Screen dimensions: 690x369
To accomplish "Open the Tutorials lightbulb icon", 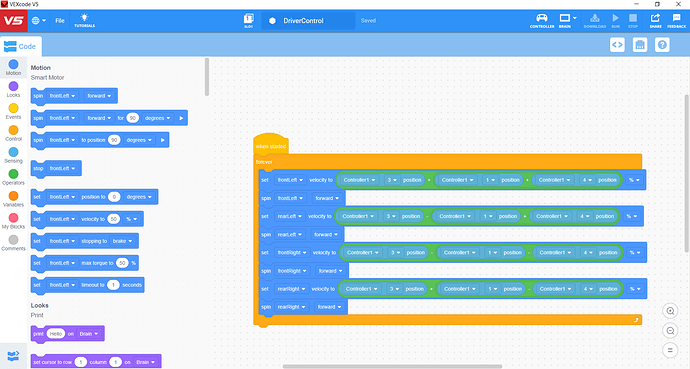I will 84,20.
